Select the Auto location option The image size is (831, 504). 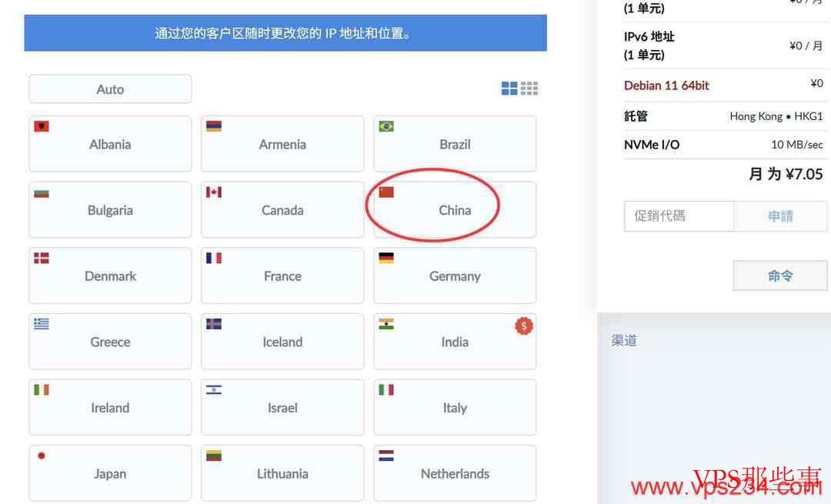(x=110, y=89)
